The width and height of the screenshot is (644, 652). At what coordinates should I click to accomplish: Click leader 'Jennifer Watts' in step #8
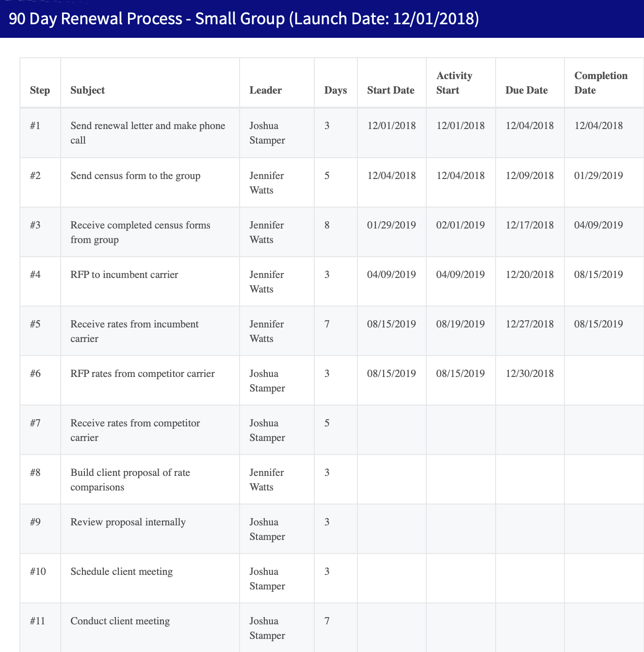[267, 480]
